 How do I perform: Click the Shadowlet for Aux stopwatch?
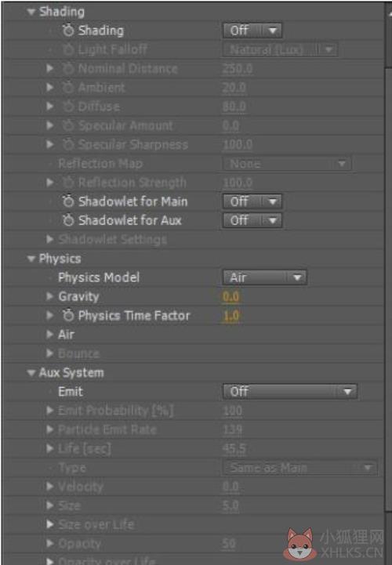point(68,220)
